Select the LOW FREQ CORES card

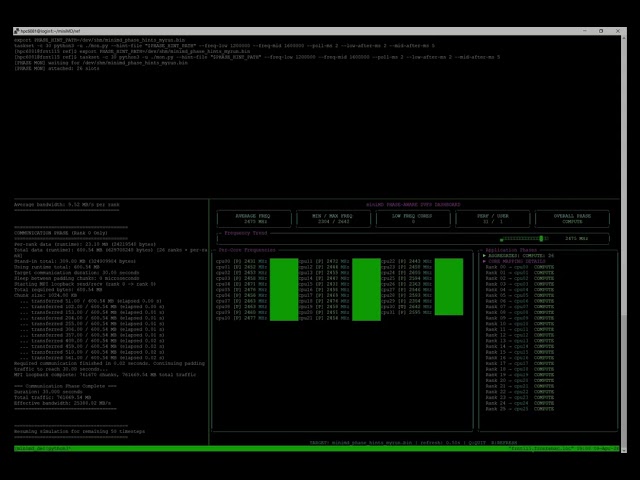tap(413, 219)
